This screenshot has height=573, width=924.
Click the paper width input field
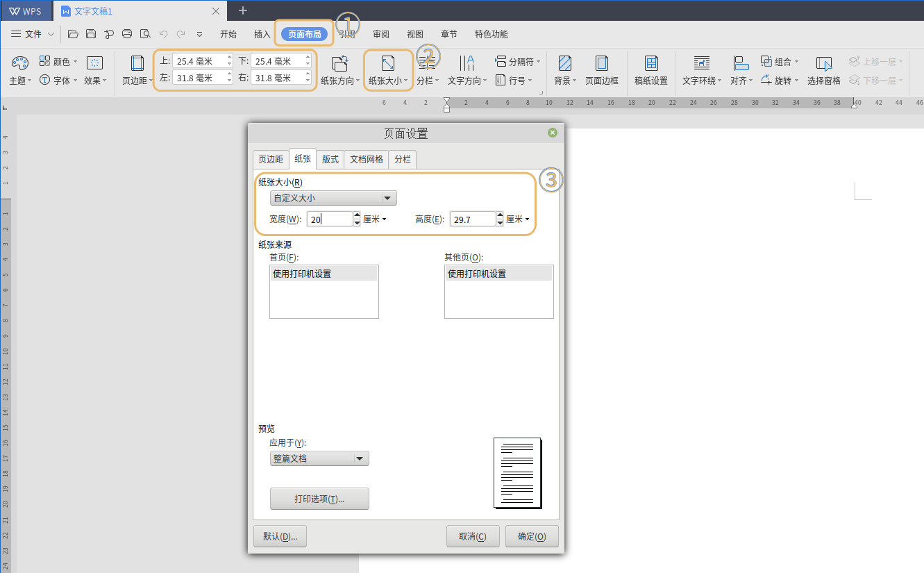click(x=330, y=219)
